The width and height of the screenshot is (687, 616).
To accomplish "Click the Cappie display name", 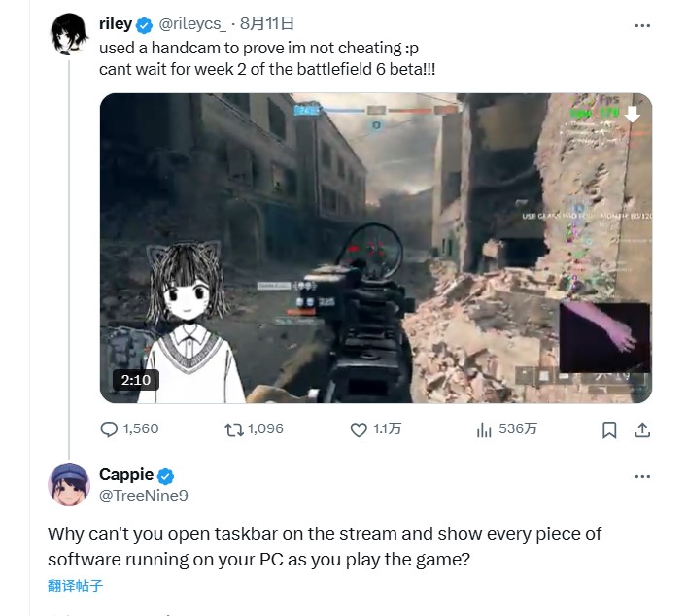I will (x=126, y=474).
